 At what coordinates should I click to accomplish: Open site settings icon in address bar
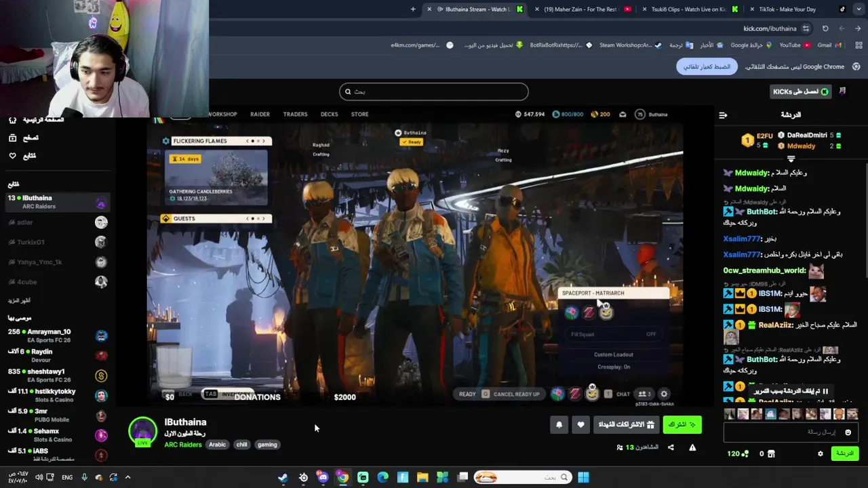point(806,28)
